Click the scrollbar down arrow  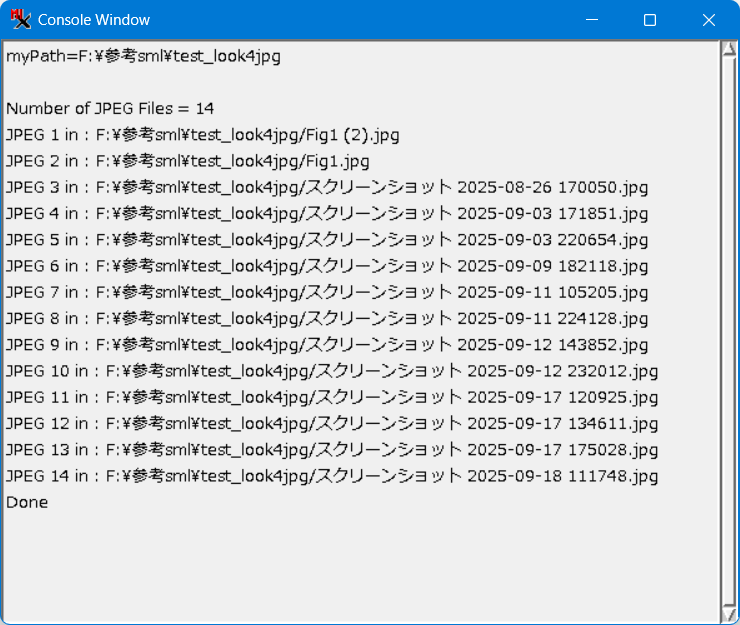click(729, 613)
